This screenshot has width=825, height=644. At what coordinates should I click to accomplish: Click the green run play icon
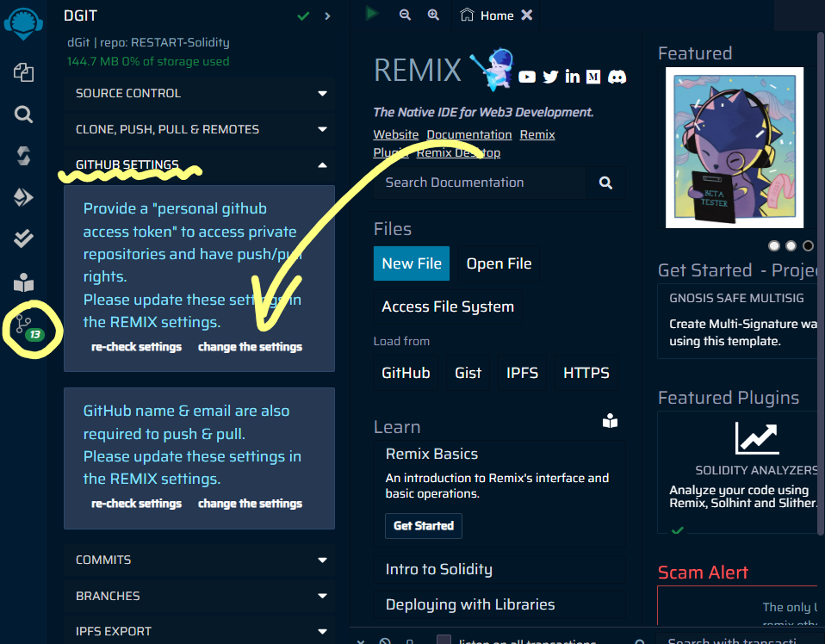pos(371,13)
